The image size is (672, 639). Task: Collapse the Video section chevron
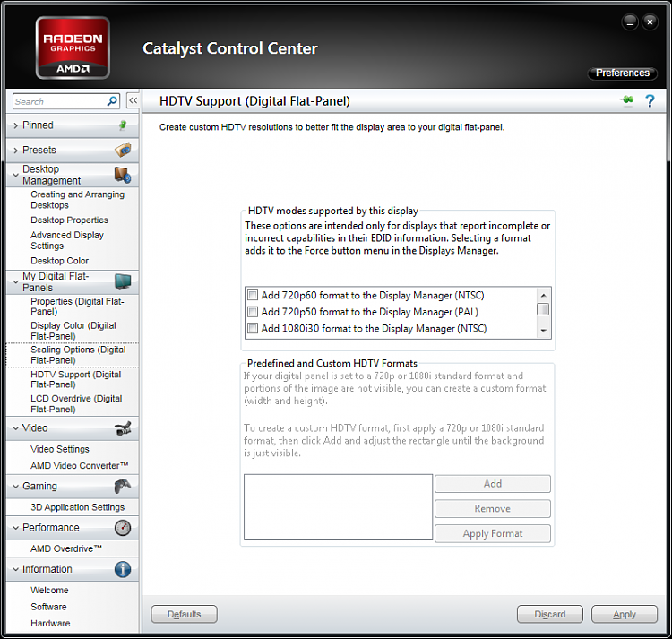tap(15, 428)
